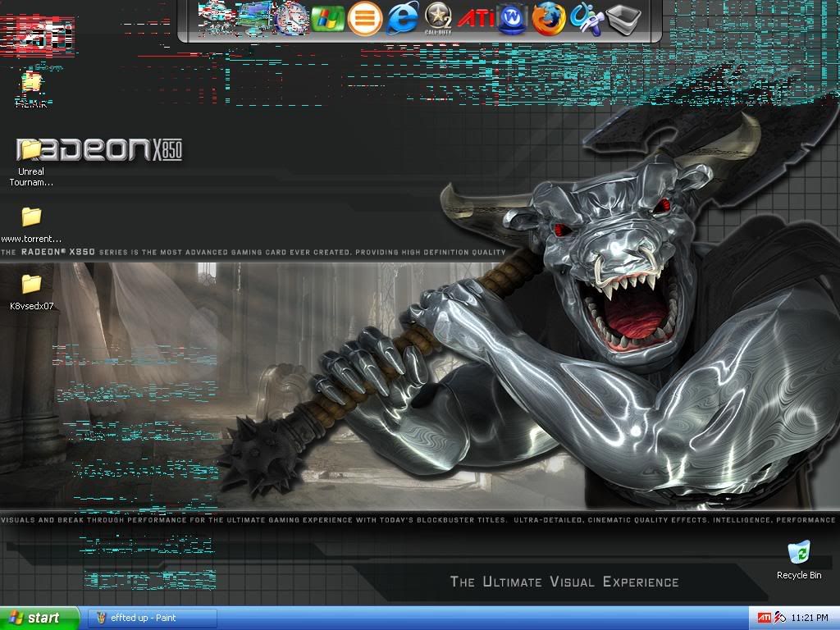Viewport: 840px width, 630px height.
Task: Open the orange striped round dock icon
Action: click(365, 18)
